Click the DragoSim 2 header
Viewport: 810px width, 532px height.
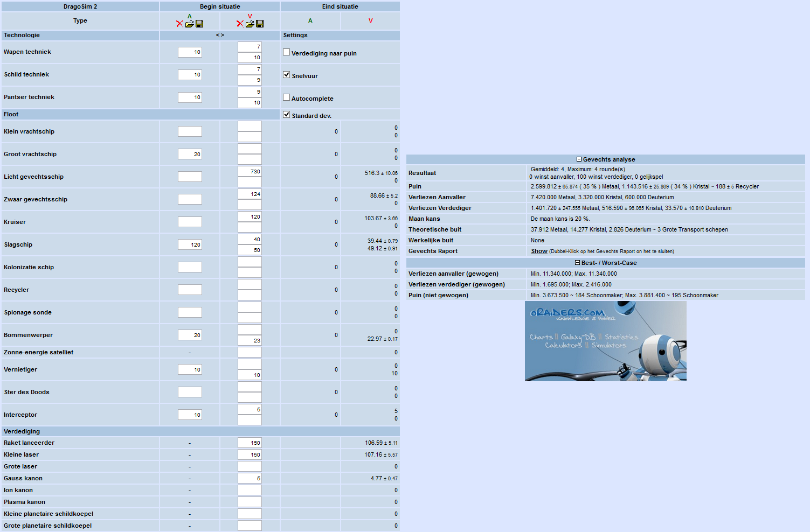pyautogui.click(x=80, y=6)
